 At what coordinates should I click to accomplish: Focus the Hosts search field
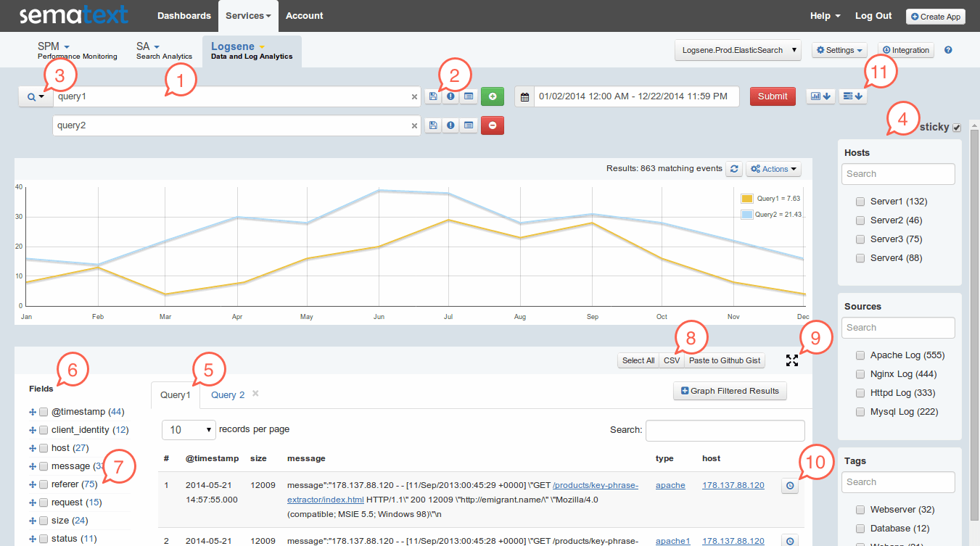click(x=898, y=174)
